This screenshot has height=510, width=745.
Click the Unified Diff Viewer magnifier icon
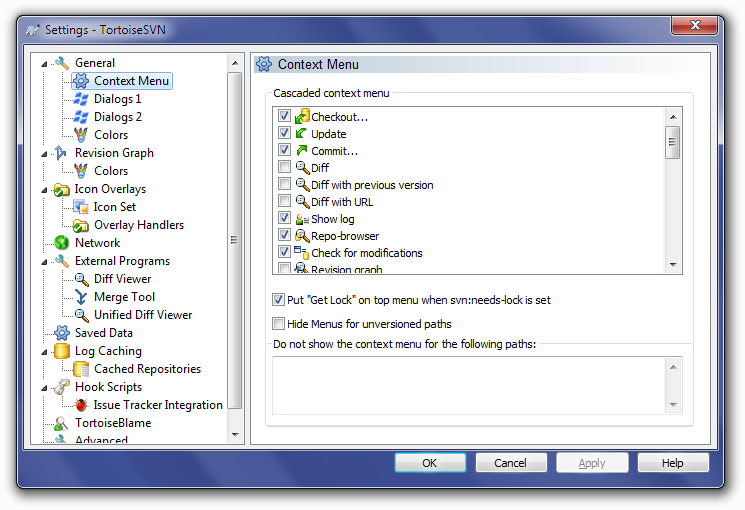pyautogui.click(x=82, y=315)
